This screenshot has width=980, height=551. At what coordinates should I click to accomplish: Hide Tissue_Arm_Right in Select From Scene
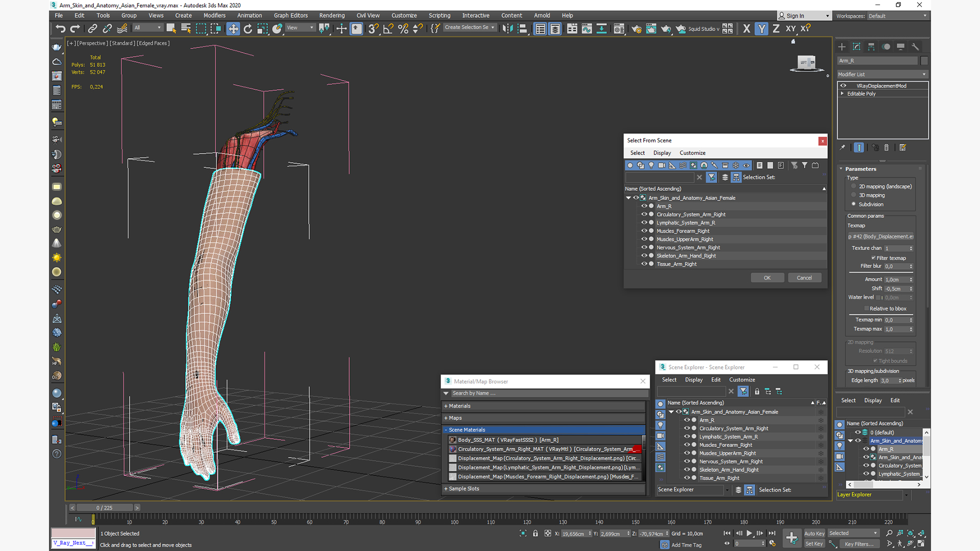click(644, 264)
